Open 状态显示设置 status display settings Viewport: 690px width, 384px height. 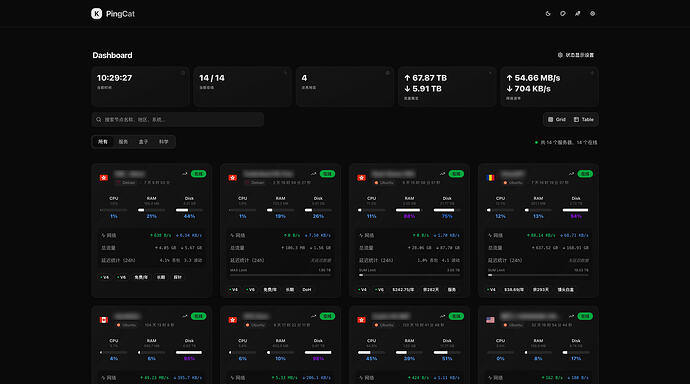576,55
